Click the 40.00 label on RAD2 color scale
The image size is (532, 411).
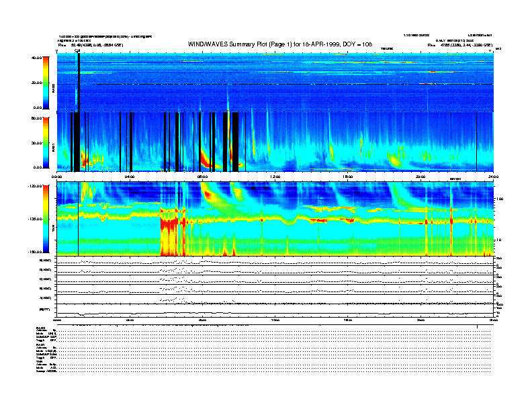[37, 58]
